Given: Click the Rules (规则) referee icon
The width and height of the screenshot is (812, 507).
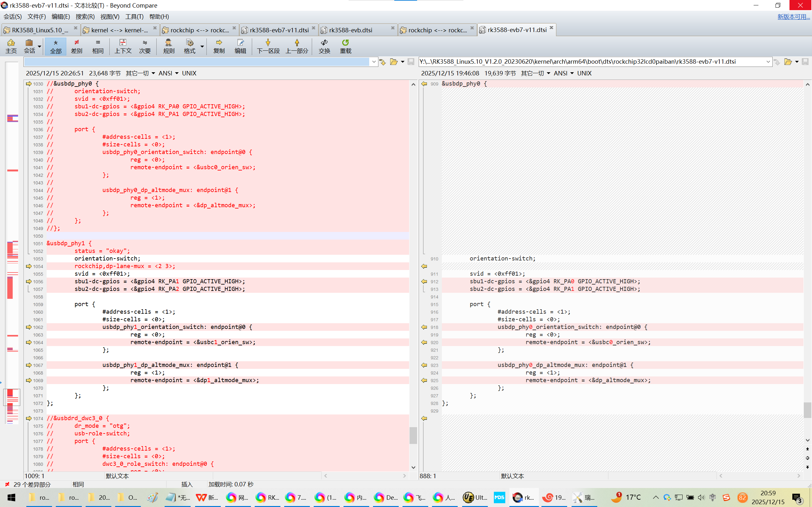Looking at the screenshot, I should (168, 46).
